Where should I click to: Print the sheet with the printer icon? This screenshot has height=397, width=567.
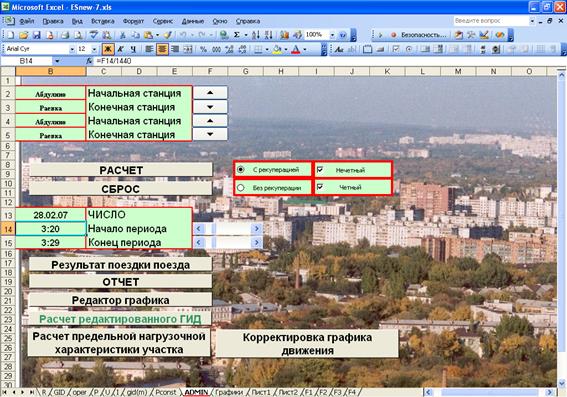pos(65,35)
